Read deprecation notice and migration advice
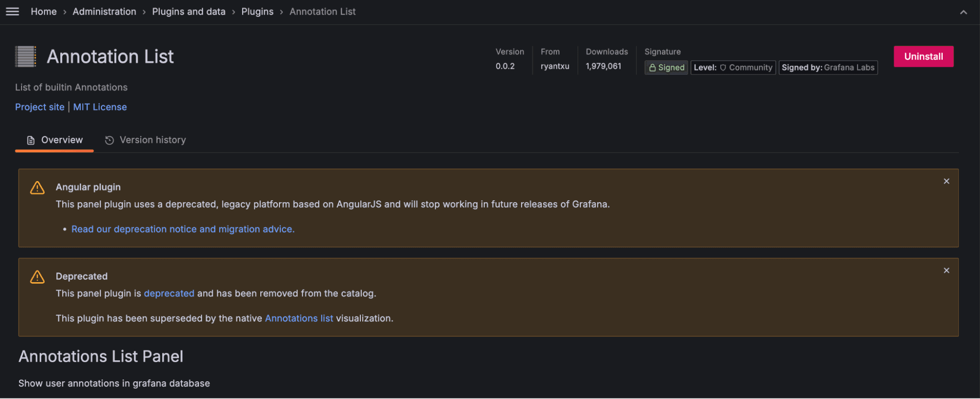The height and width of the screenshot is (399, 980). click(x=183, y=229)
